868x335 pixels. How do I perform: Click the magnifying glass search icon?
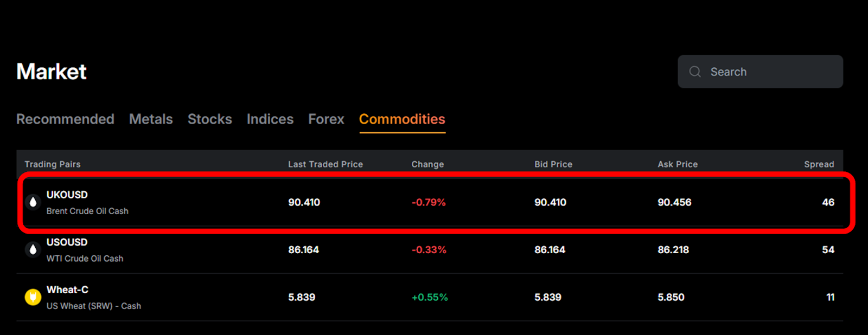point(695,71)
